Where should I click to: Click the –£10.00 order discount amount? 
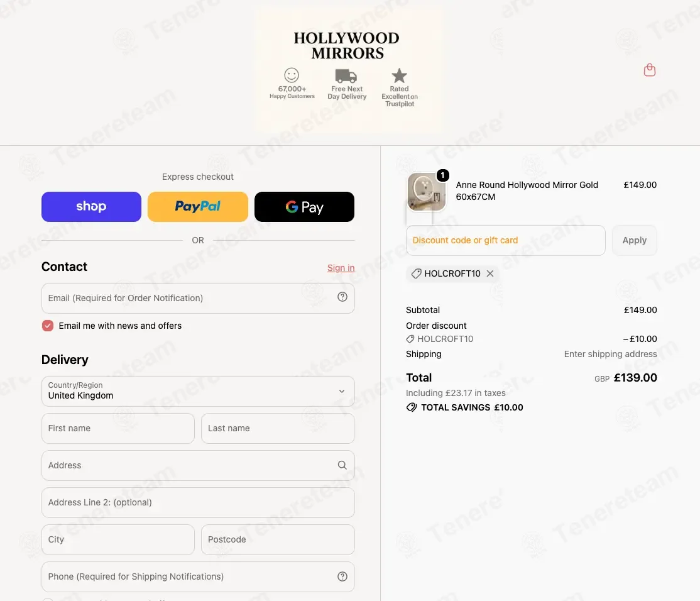640,339
